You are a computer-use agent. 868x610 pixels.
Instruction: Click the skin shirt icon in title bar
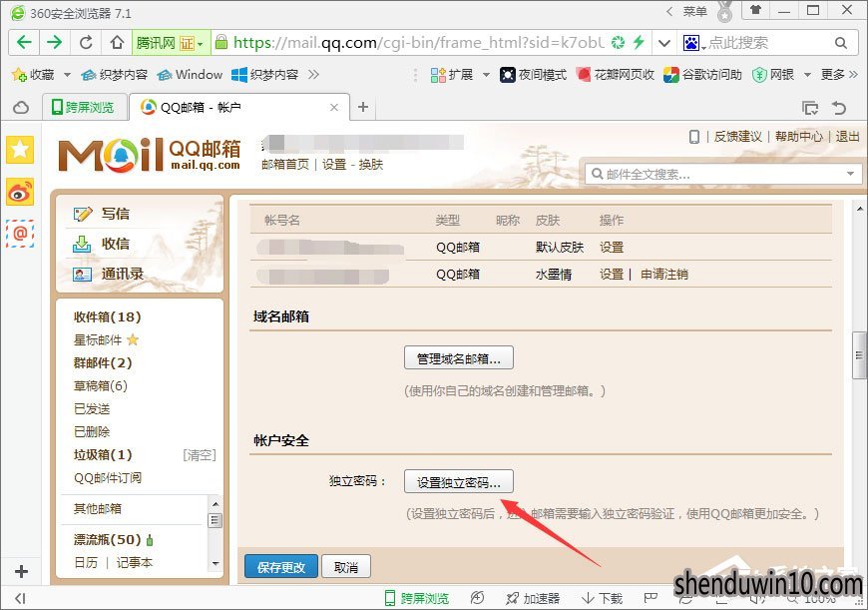click(x=755, y=10)
